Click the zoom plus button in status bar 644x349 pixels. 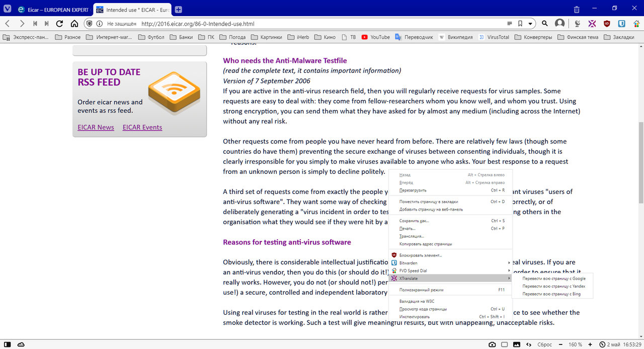(591, 344)
